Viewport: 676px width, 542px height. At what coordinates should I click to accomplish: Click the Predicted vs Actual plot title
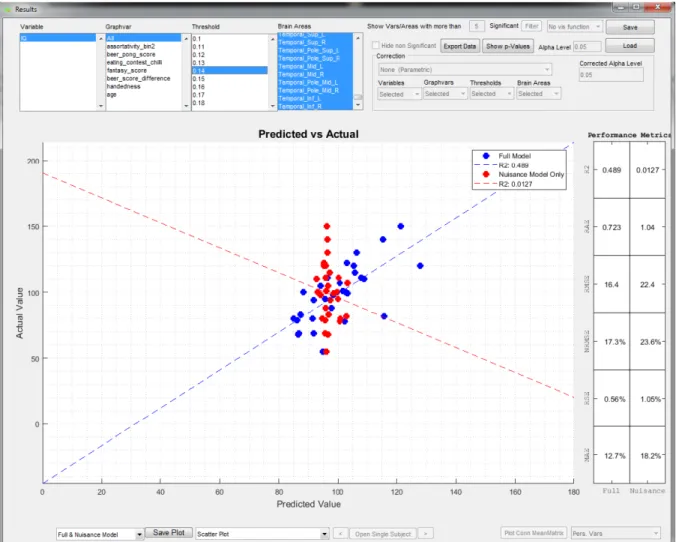coord(308,134)
